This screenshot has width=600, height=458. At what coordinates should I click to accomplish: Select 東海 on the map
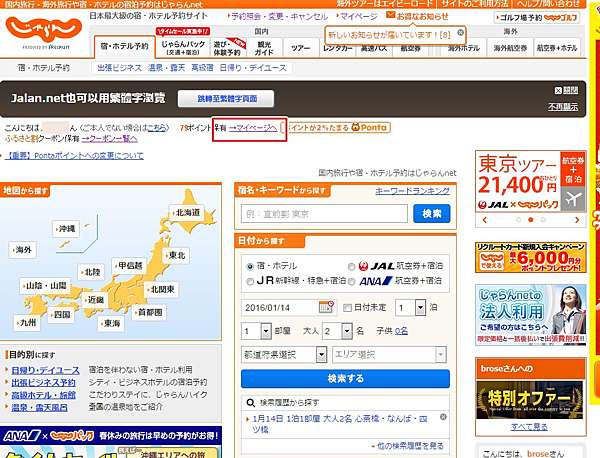point(111,323)
